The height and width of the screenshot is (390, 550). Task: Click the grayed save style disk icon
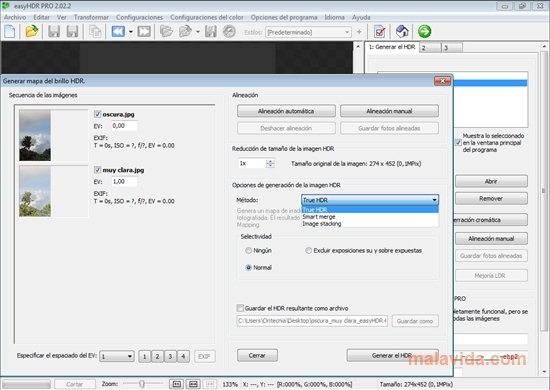coord(210,32)
